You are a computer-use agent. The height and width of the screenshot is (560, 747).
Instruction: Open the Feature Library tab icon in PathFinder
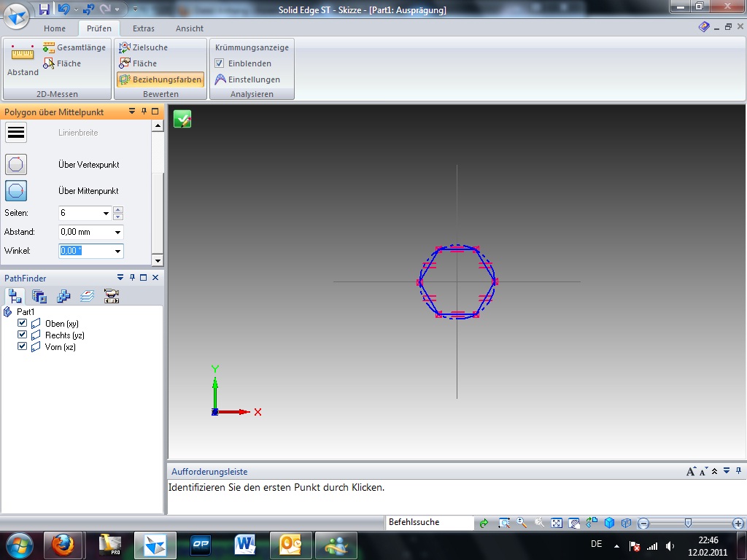(x=39, y=296)
